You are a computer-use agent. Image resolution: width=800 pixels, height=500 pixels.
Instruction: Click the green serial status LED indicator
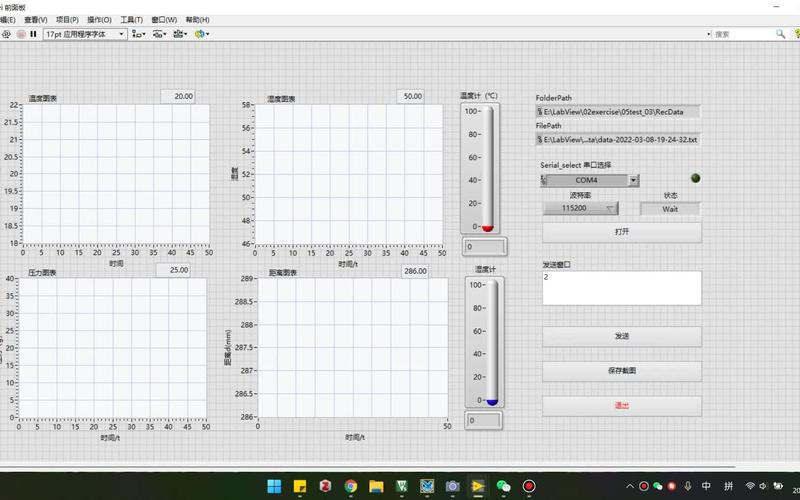tap(695, 178)
